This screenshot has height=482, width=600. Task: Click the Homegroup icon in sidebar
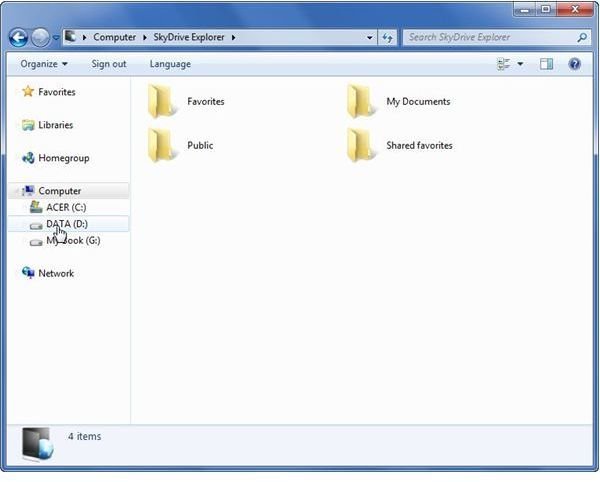[28, 158]
